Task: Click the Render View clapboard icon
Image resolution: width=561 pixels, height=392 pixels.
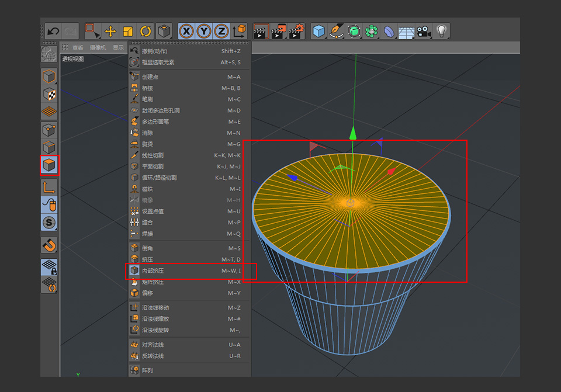Action: tap(260, 32)
